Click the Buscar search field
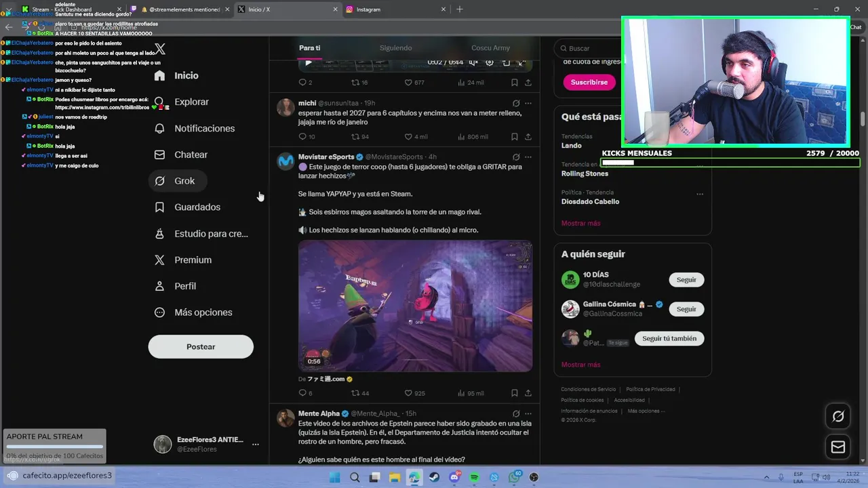Image resolution: width=868 pixels, height=488 pixels. [x=587, y=48]
